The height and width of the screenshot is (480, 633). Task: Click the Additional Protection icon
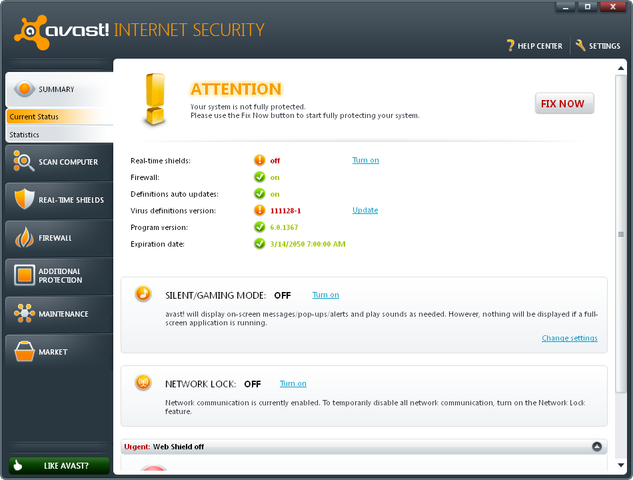22,275
